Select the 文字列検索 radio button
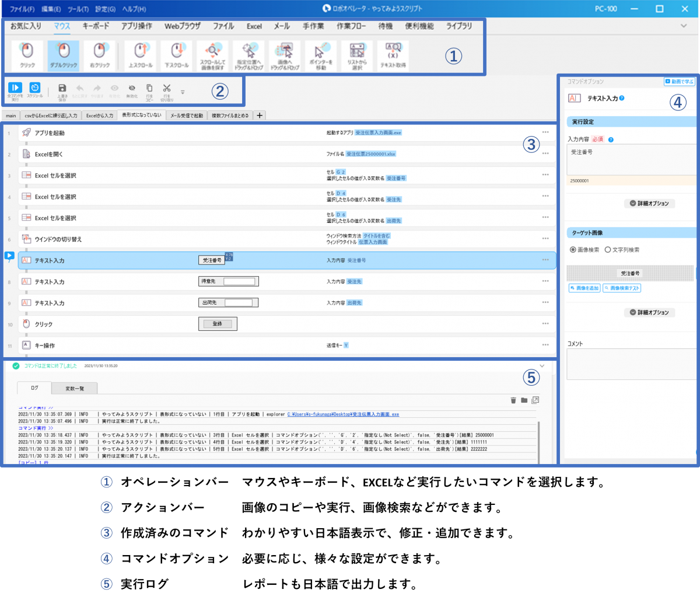This screenshot has height=600, width=700. click(x=607, y=250)
